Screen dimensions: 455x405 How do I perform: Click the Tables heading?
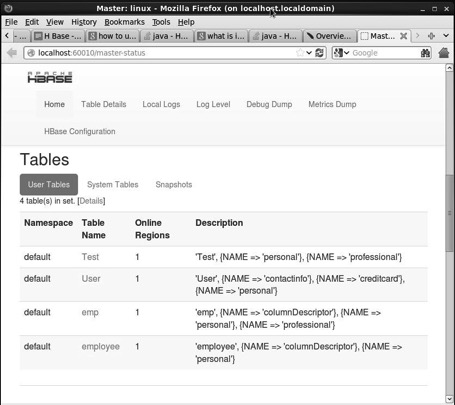click(45, 159)
